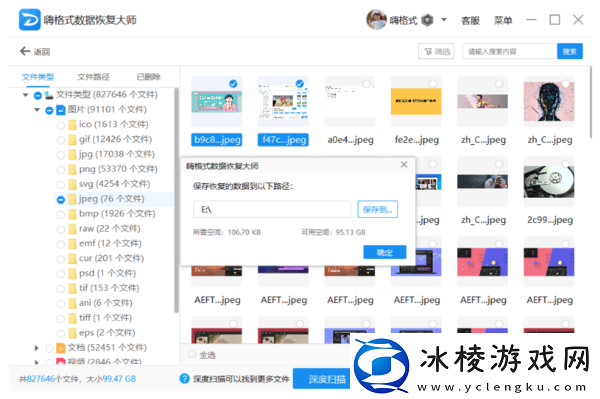
Task: Open the b9c8...jpeg thumbnail
Action: (x=217, y=102)
